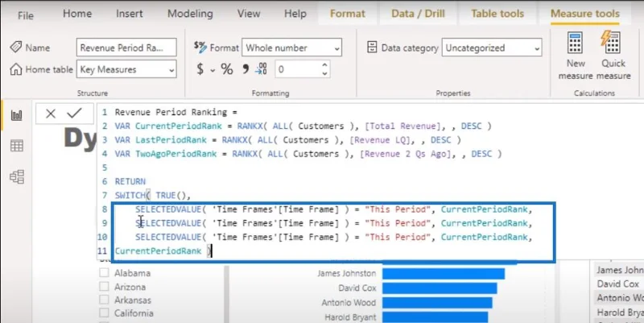The image size is (644, 323).
Task: Click [Revenue LQ] measure reference
Action: [380, 140]
